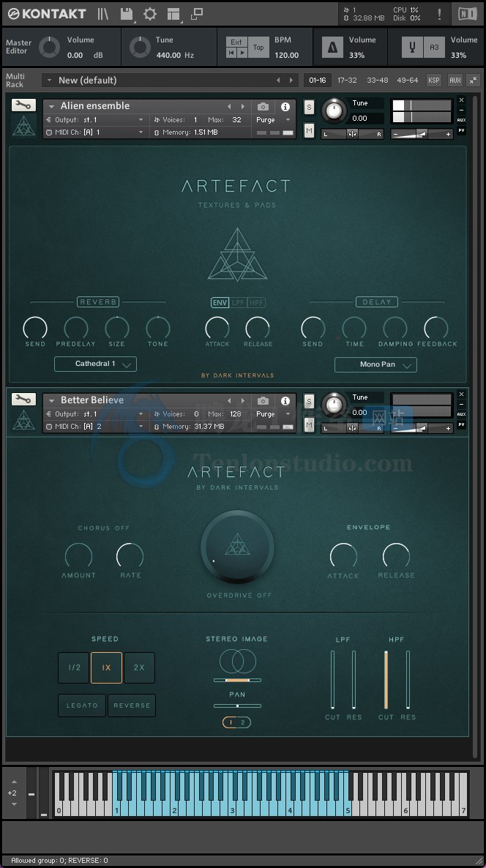486x868 pixels.
Task: Select previous multi with left arrow
Action: 278,81
